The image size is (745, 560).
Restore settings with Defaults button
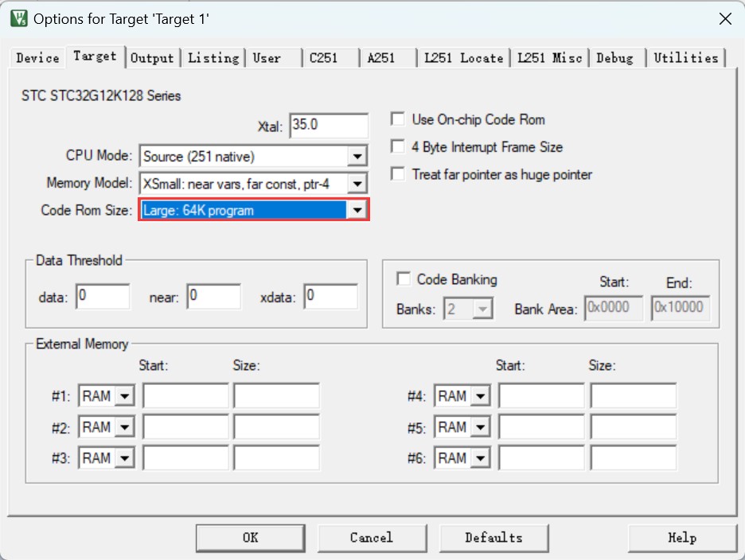coord(493,538)
